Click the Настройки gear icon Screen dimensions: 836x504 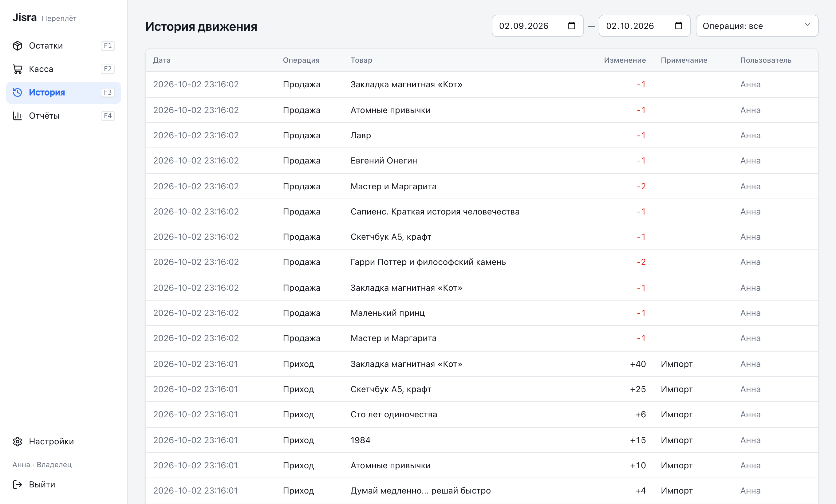(17, 441)
